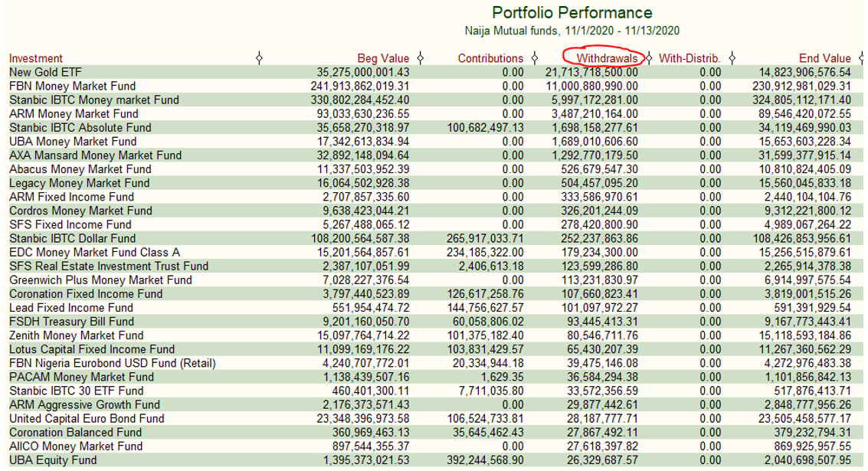Sort by the Beg Value column header
The width and height of the screenshot is (868, 471).
click(x=383, y=58)
